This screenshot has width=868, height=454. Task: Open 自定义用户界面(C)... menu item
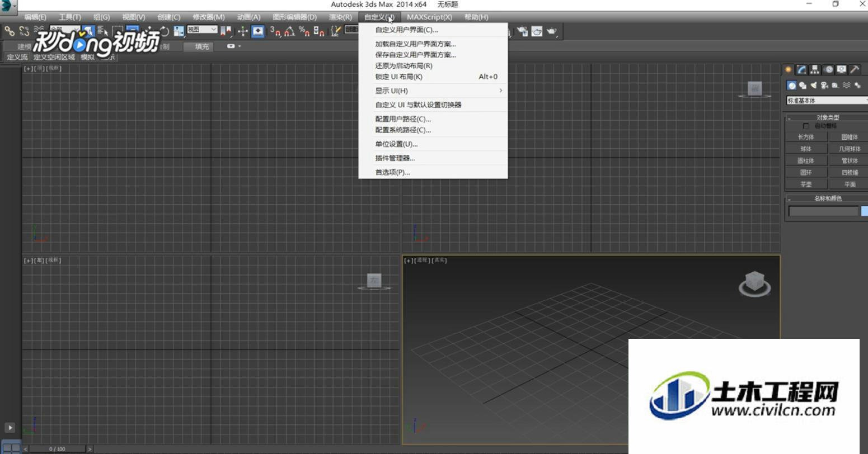tap(433, 30)
